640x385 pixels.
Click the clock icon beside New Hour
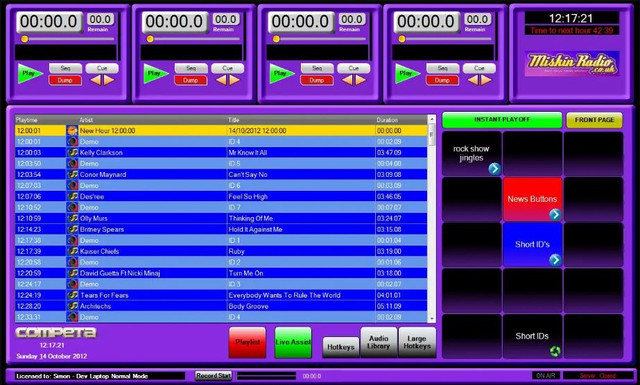pos(73,131)
